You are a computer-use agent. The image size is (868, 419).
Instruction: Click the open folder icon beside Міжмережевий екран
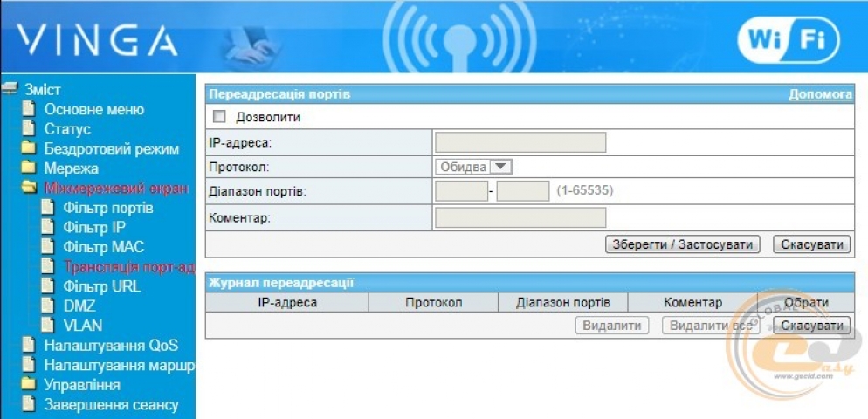pos(28,189)
